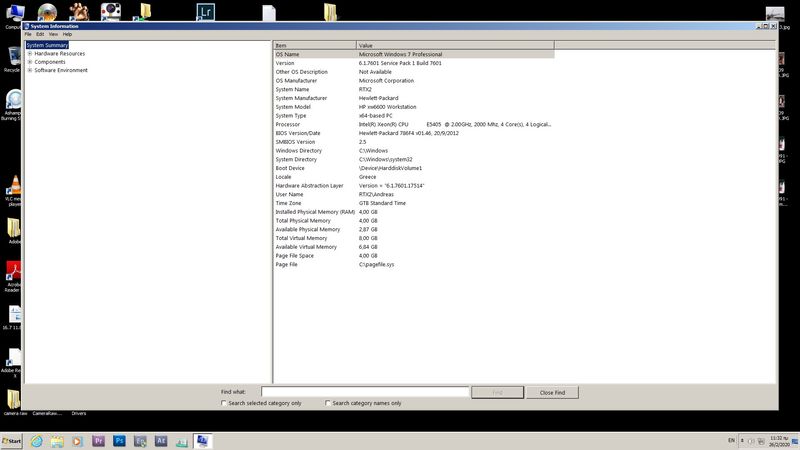This screenshot has height=450, width=800.
Task: Open Adobe Premiere Pro from taskbar
Action: (98, 440)
